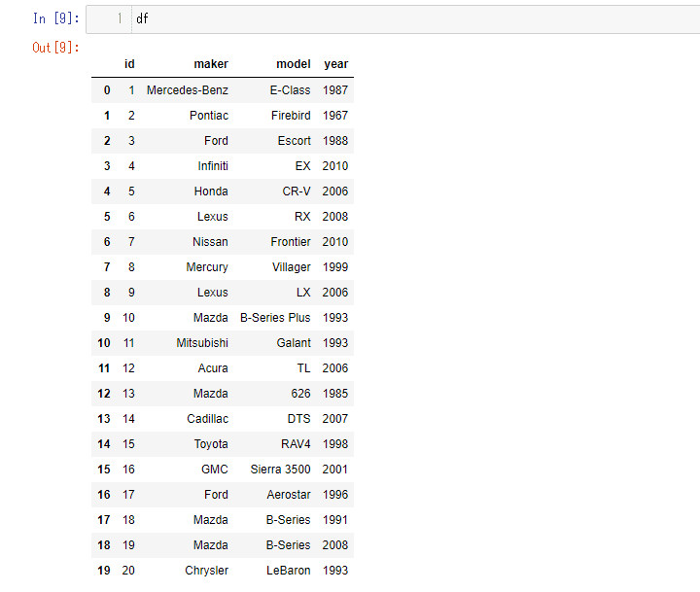Click the 626 model cell
This screenshot has height=592, width=700.
click(x=300, y=394)
